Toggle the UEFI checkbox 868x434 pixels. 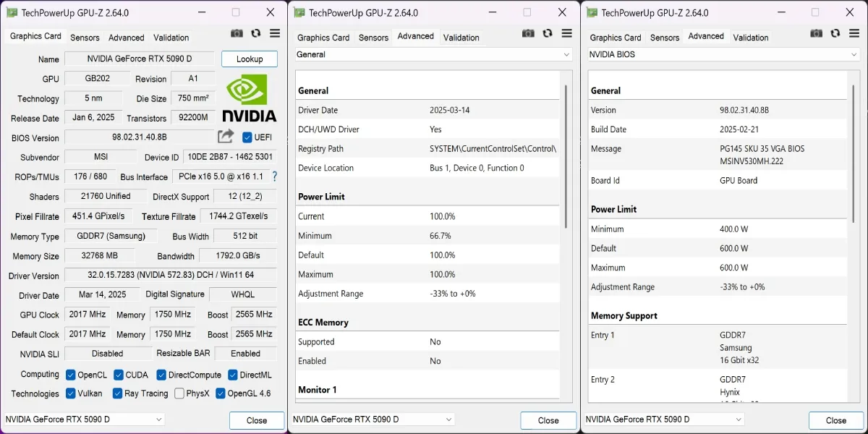pos(247,137)
